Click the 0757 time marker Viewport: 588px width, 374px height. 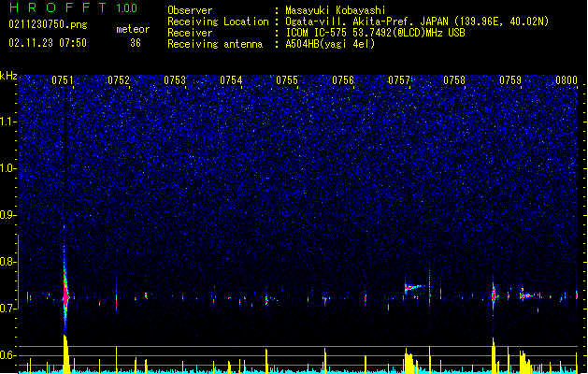click(x=399, y=80)
